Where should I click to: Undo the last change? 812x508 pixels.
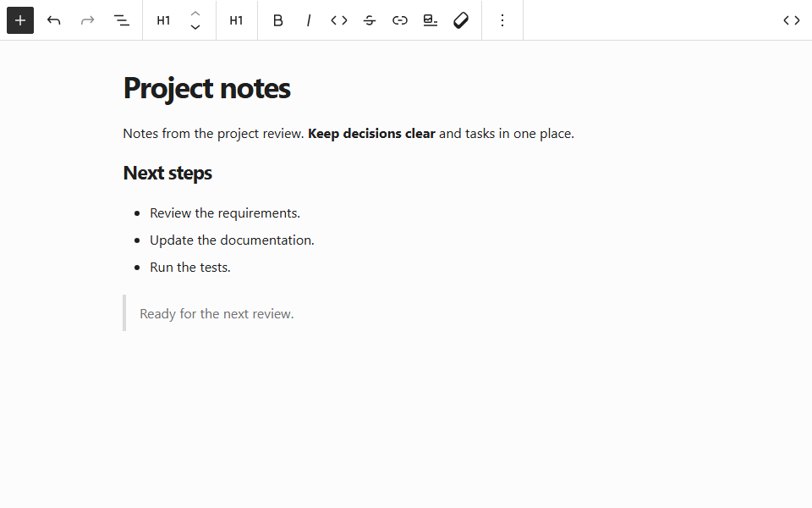click(54, 20)
